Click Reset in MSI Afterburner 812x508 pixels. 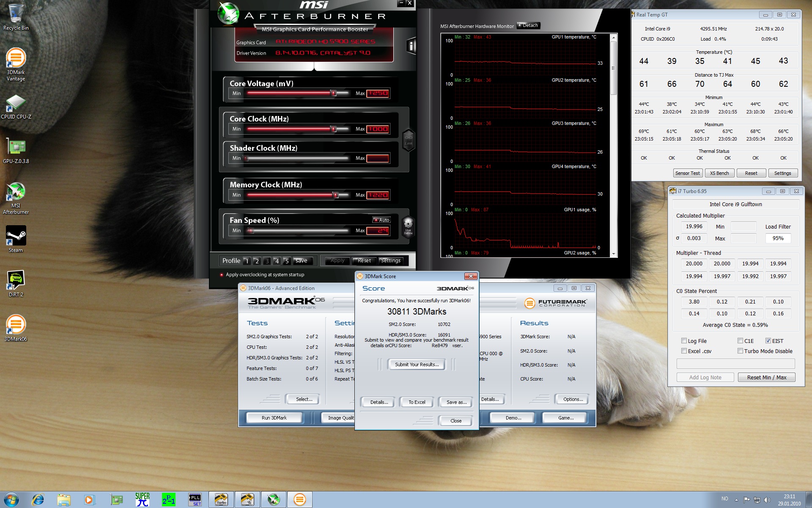pos(364,261)
